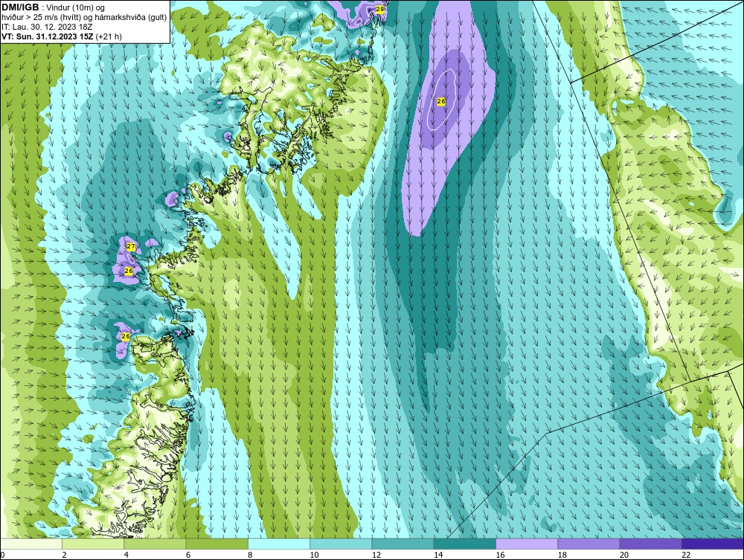This screenshot has height=560, width=744.
Task: Click the 16–18 m/s light lavender legend swatch
Action: coord(527,544)
